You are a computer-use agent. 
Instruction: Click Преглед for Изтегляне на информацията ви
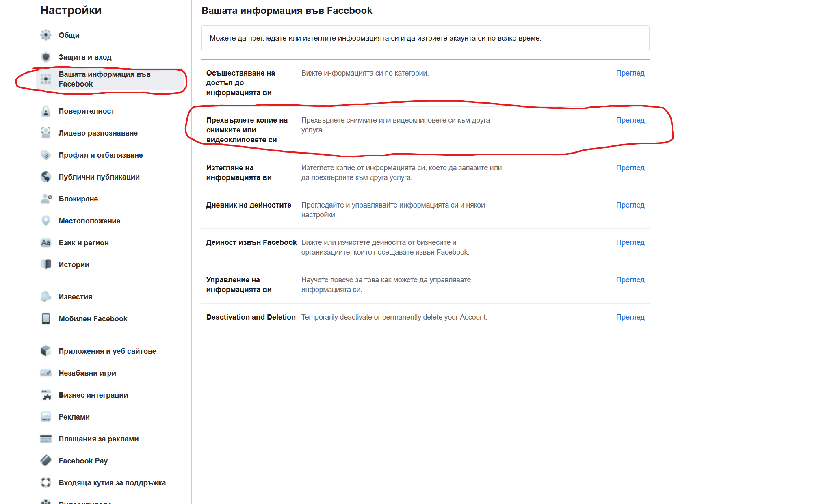630,167
